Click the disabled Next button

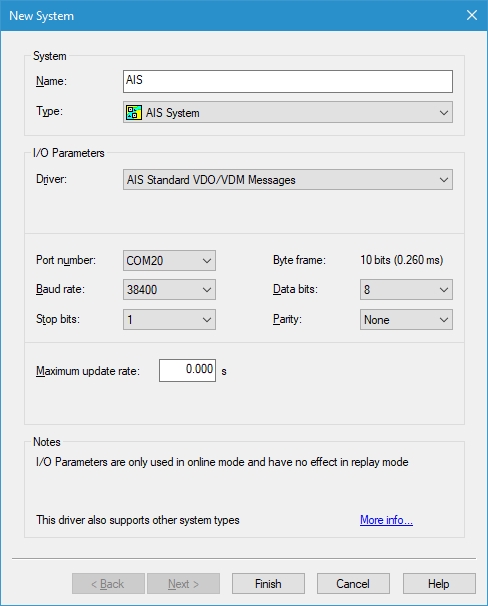(184, 584)
